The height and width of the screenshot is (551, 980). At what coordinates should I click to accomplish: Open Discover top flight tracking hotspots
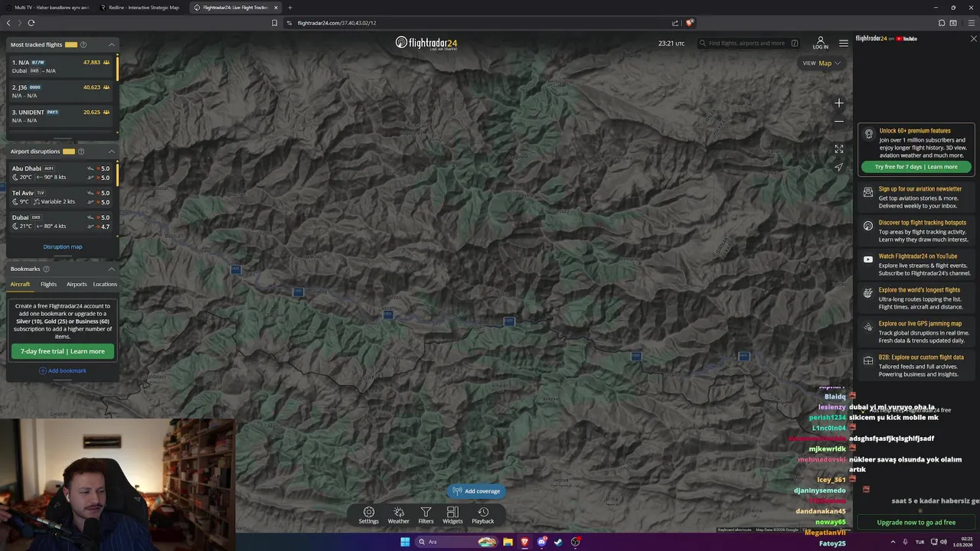[x=916, y=230]
